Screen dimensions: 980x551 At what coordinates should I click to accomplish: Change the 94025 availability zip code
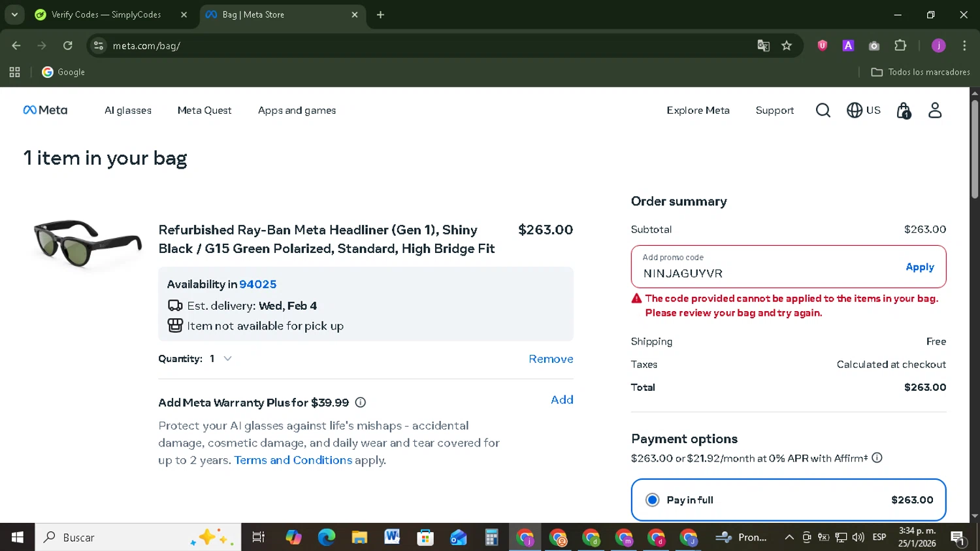coord(258,284)
